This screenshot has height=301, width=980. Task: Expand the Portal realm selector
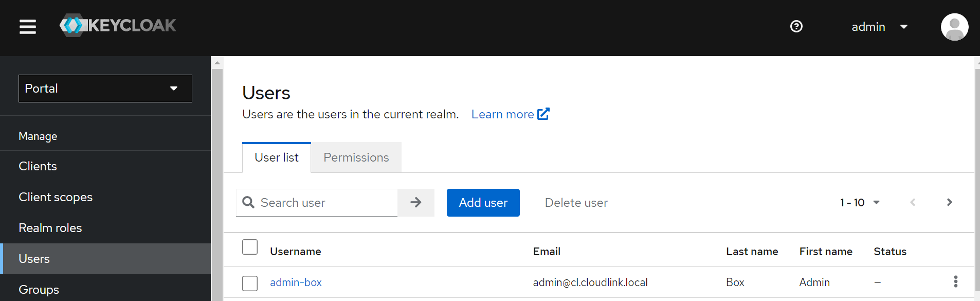tap(105, 88)
